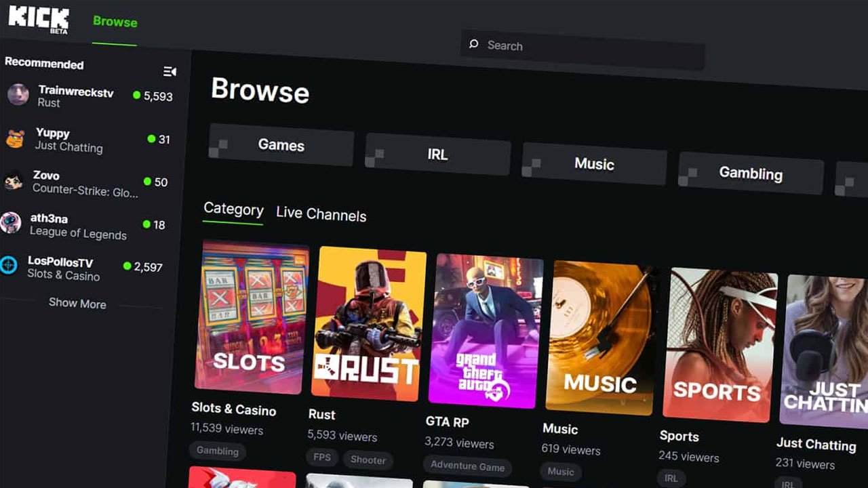The image size is (868, 488).
Task: Open the Music vinyl record thumbnail
Action: [x=601, y=338]
